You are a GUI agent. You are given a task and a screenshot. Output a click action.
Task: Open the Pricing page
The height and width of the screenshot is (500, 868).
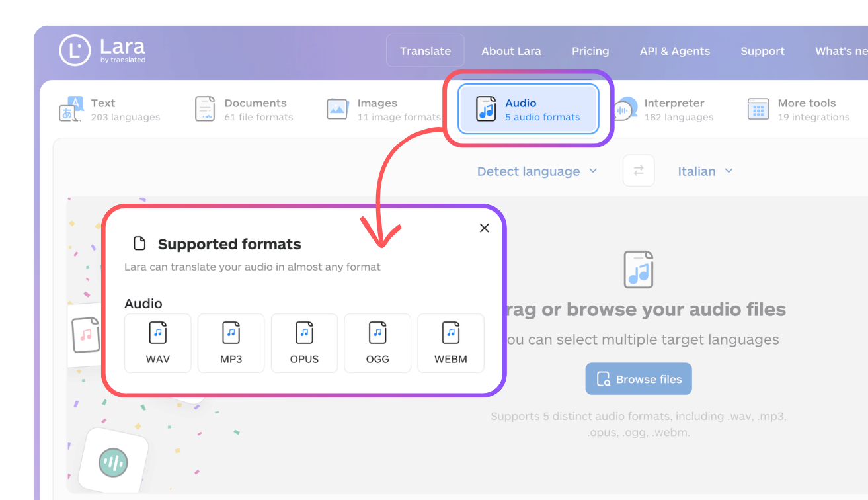590,51
